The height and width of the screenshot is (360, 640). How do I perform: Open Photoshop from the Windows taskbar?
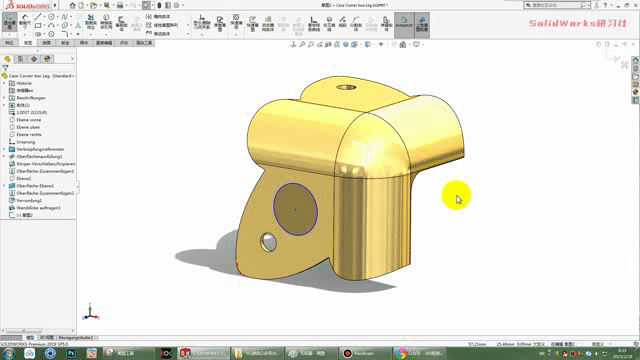(x=71, y=353)
